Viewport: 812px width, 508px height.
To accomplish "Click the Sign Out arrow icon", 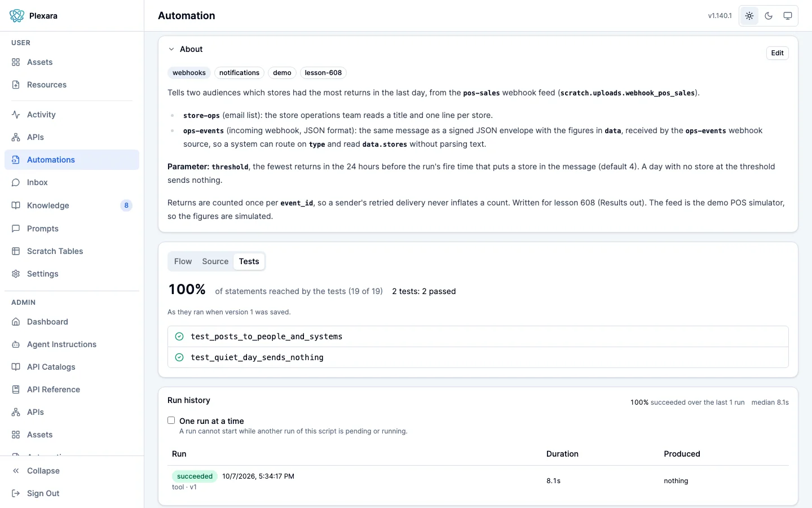I will [16, 493].
